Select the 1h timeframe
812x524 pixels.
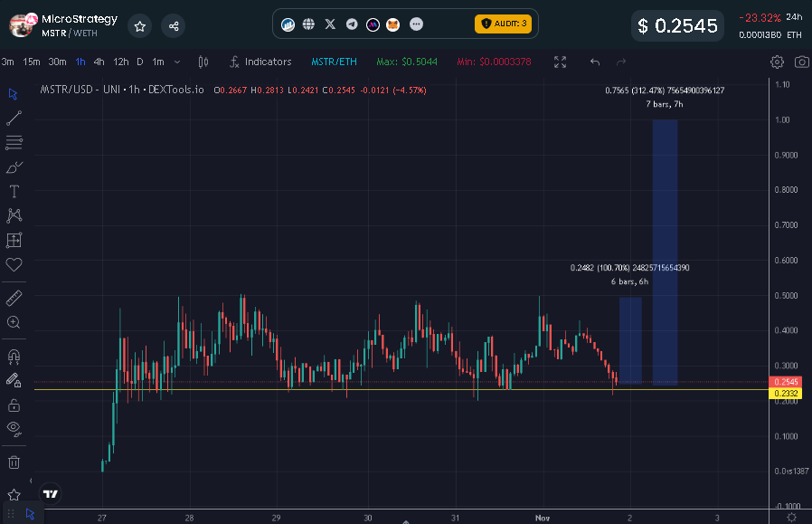click(x=80, y=62)
